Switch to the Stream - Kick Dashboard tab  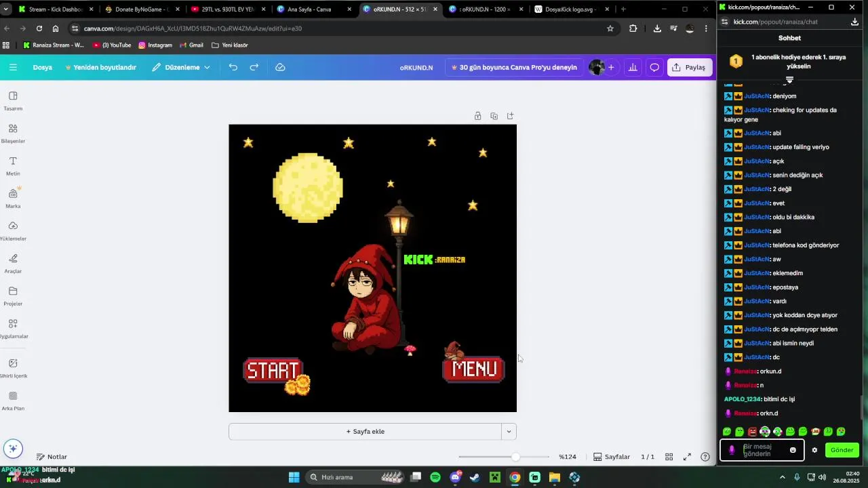pos(56,9)
